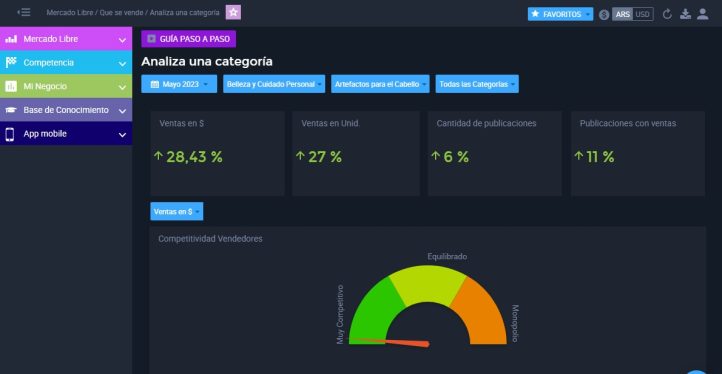This screenshot has height=374, width=722.
Task: Open the Ventas en $ metric dropdown
Action: point(177,211)
